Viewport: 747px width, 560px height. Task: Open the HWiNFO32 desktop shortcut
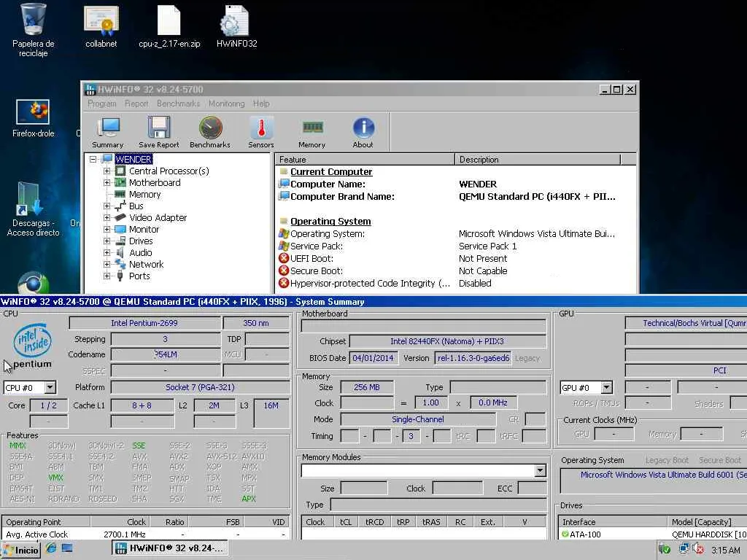(236, 27)
